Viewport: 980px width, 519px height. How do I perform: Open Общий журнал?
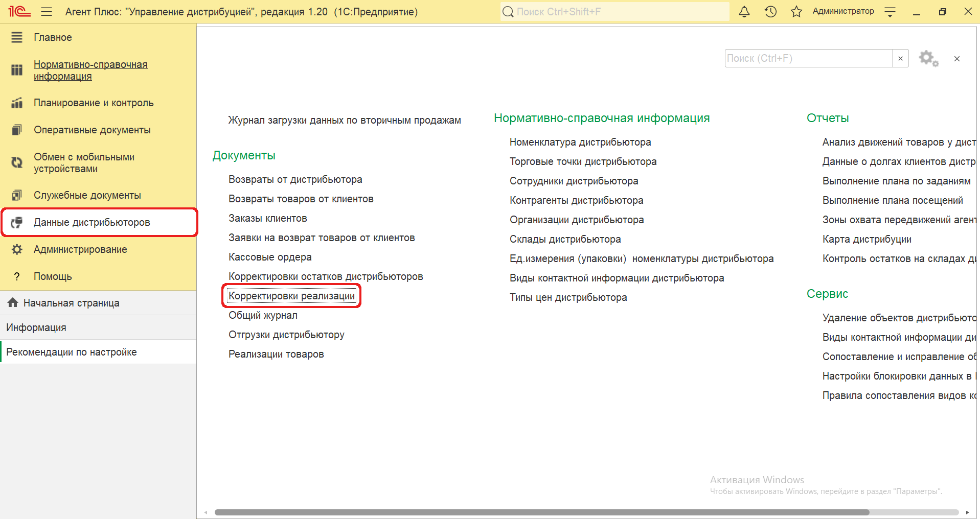click(263, 315)
